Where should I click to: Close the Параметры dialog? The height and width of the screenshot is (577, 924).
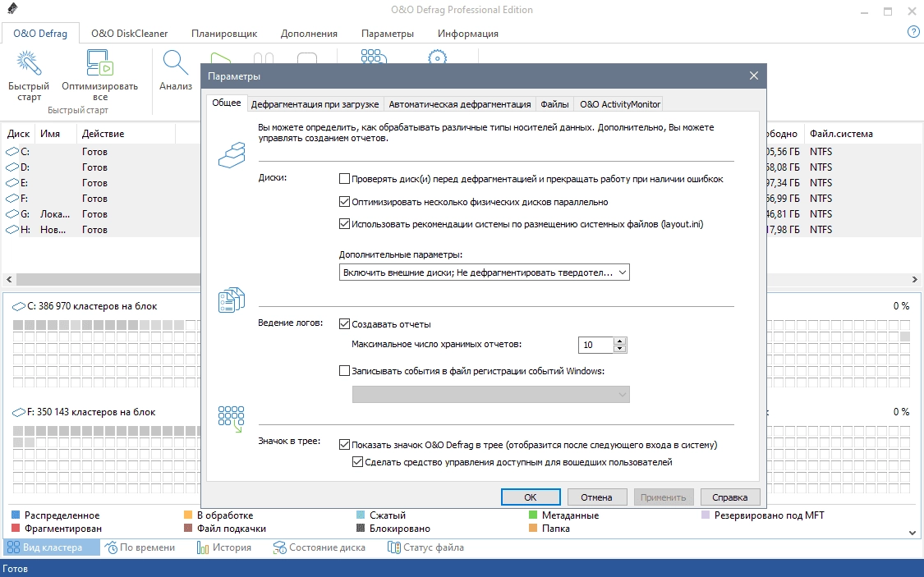754,76
